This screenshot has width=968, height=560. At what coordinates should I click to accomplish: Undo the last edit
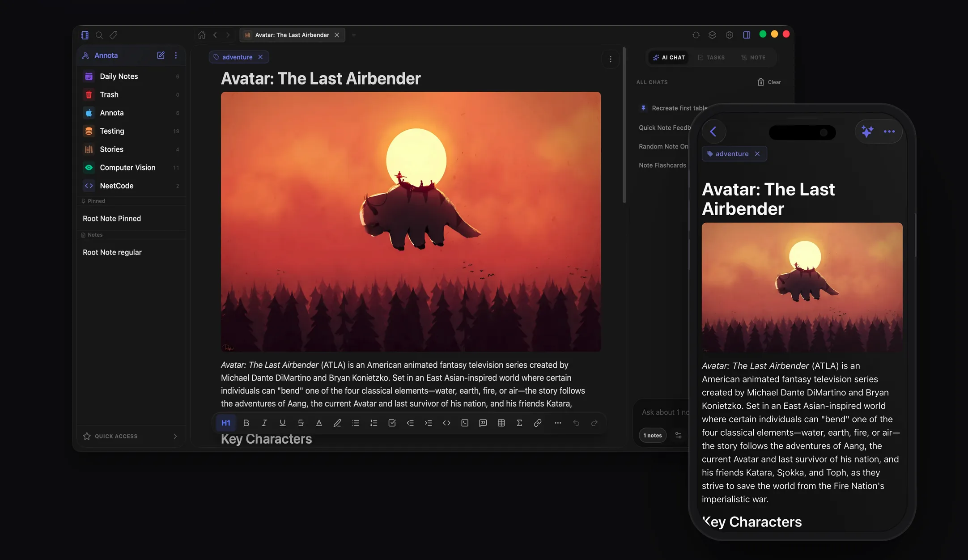point(576,423)
